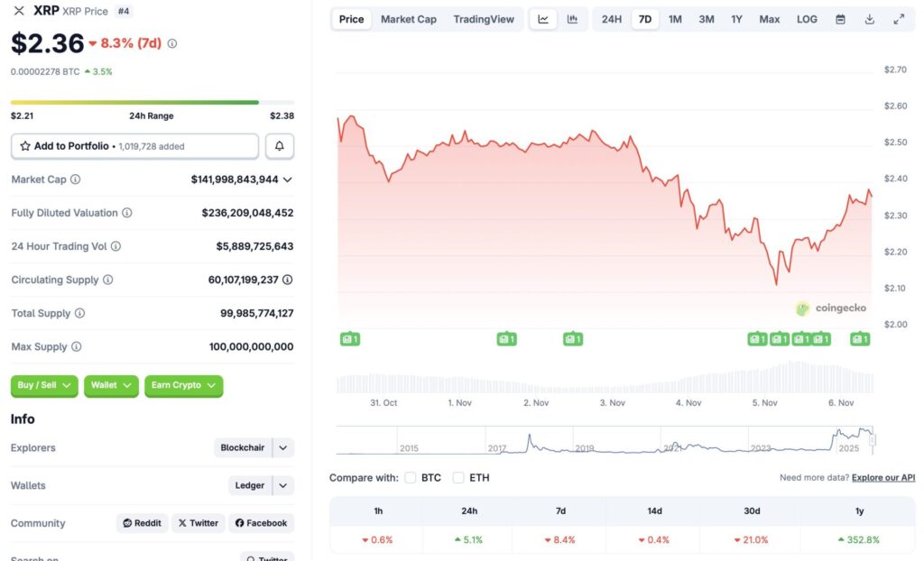924x561 pixels.
Task: Enable the BTC comparison checkbox
Action: coord(411,477)
